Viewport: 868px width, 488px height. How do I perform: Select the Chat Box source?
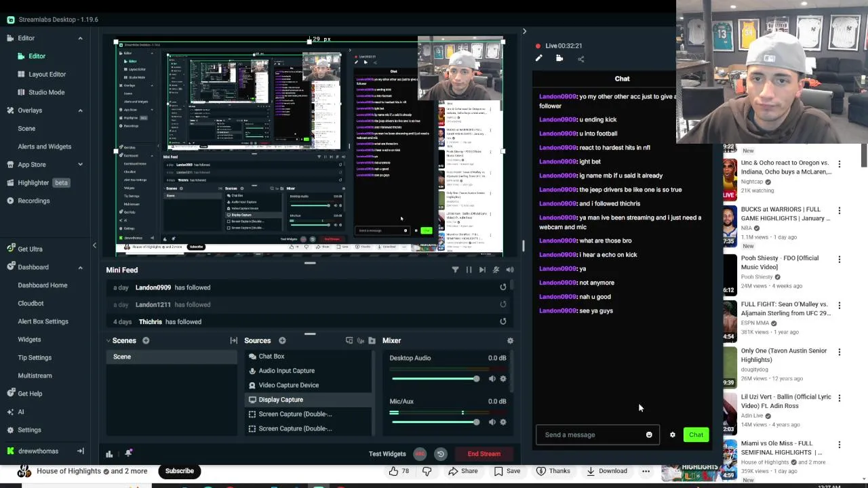point(307,357)
